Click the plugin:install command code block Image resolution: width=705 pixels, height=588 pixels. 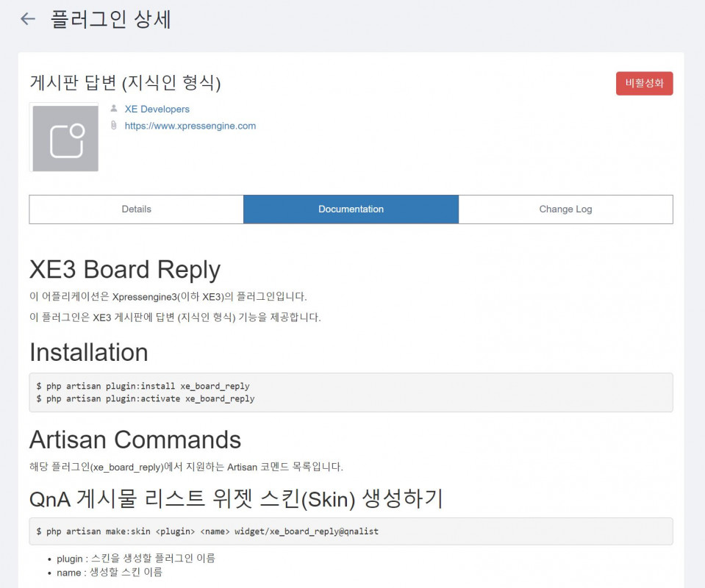351,392
